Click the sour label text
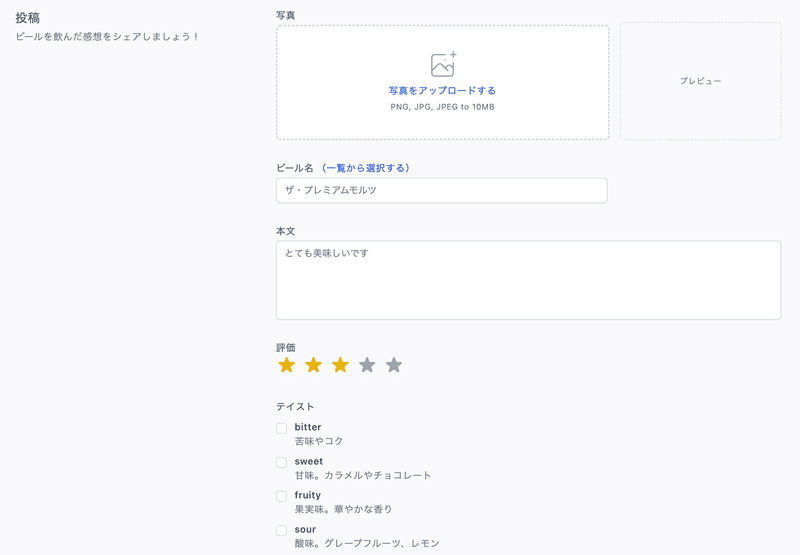This screenshot has width=800, height=555. [x=305, y=529]
